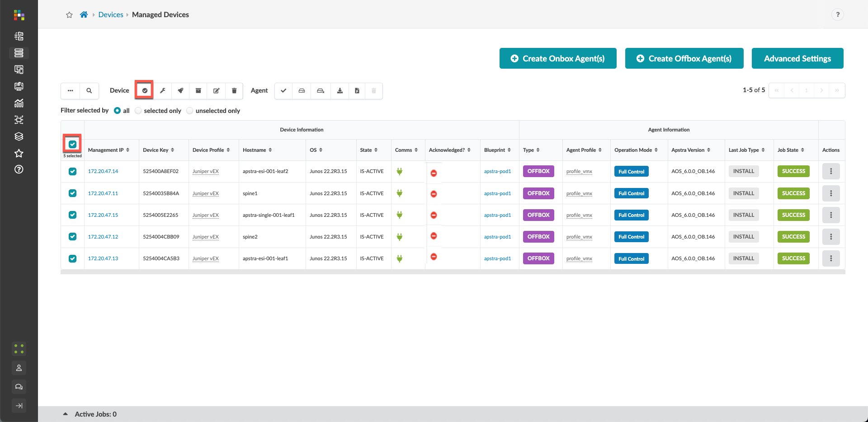Click the Agent download install toolbar icon
This screenshot has height=422, width=868.
(x=340, y=91)
